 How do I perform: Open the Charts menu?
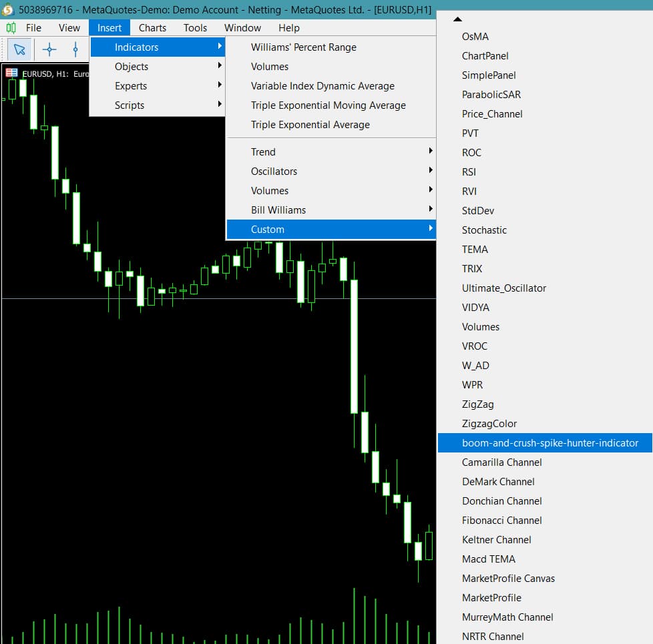[152, 28]
